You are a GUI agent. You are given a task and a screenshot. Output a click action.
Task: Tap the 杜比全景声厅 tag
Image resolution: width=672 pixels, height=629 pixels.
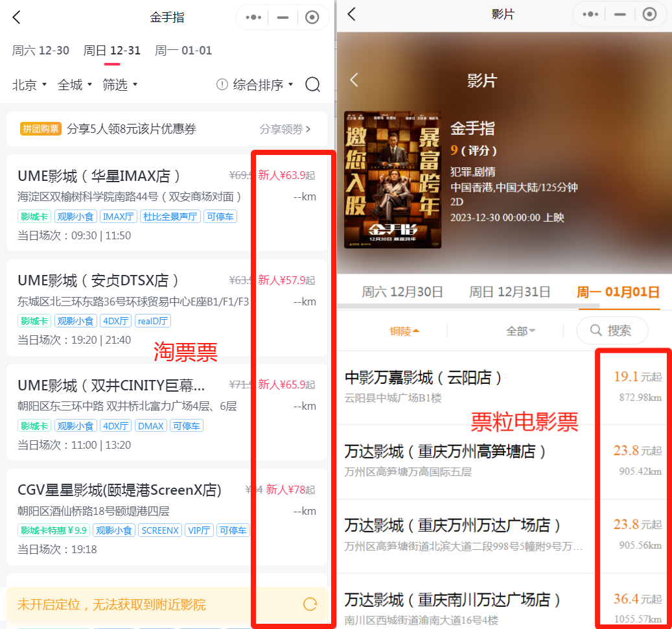click(x=170, y=217)
